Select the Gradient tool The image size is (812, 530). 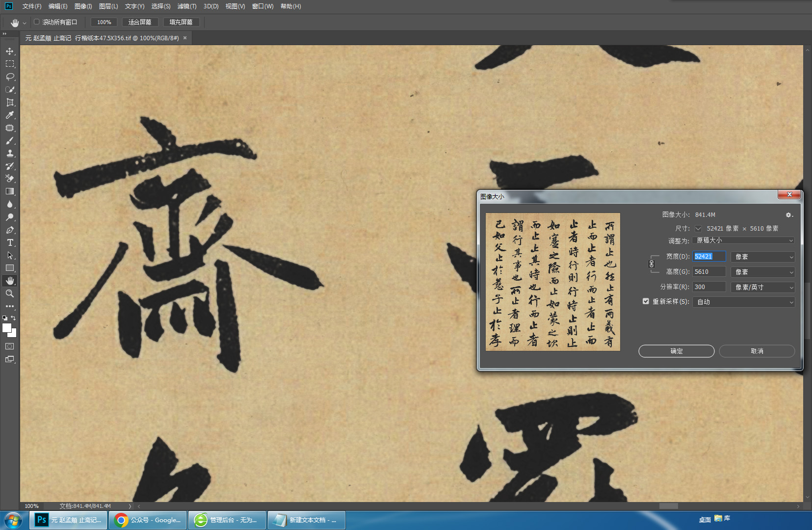[10, 191]
